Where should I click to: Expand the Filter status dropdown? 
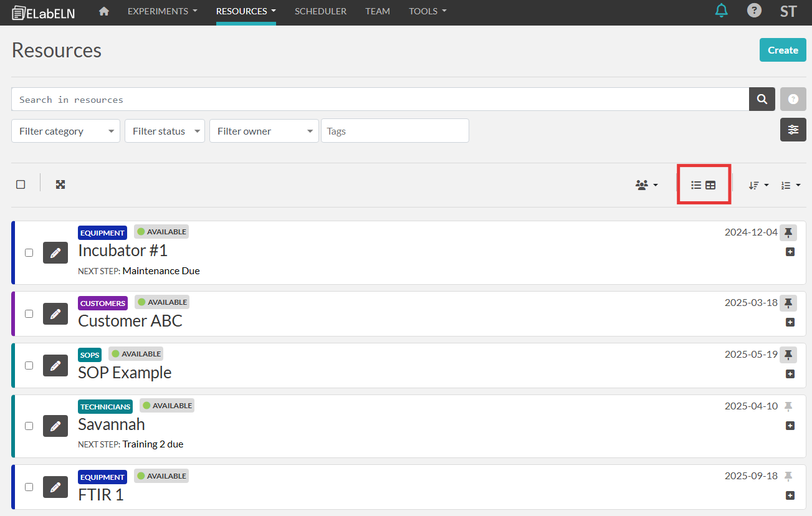[x=165, y=131]
